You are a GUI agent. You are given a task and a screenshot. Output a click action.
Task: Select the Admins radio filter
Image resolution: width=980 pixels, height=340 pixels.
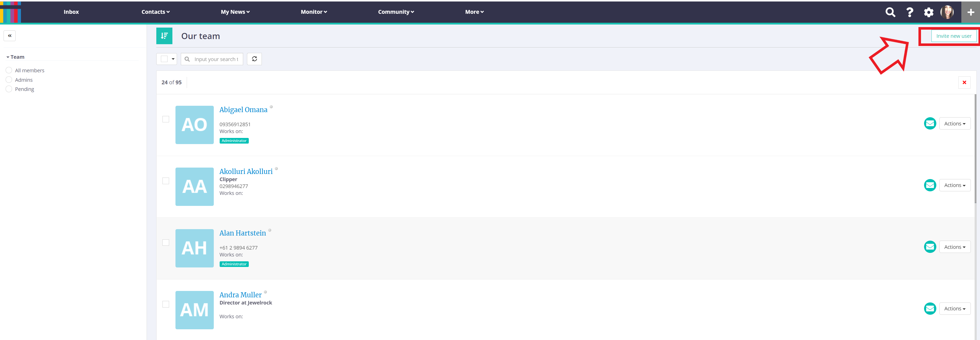click(9, 80)
